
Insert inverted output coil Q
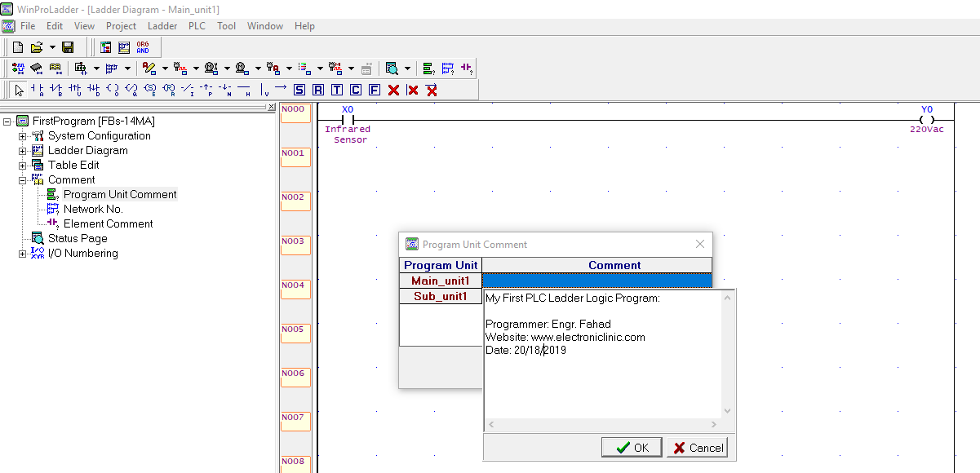click(131, 90)
